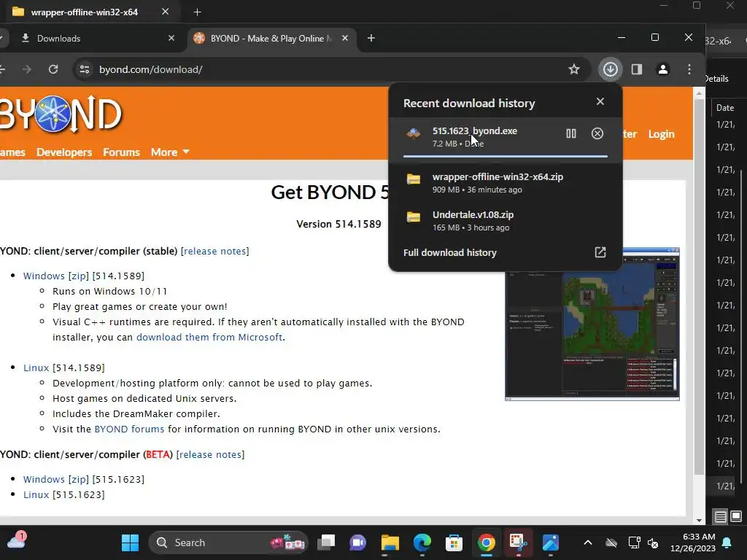Visit the BYOND forums link
The width and height of the screenshot is (747, 560).
coord(129,429)
